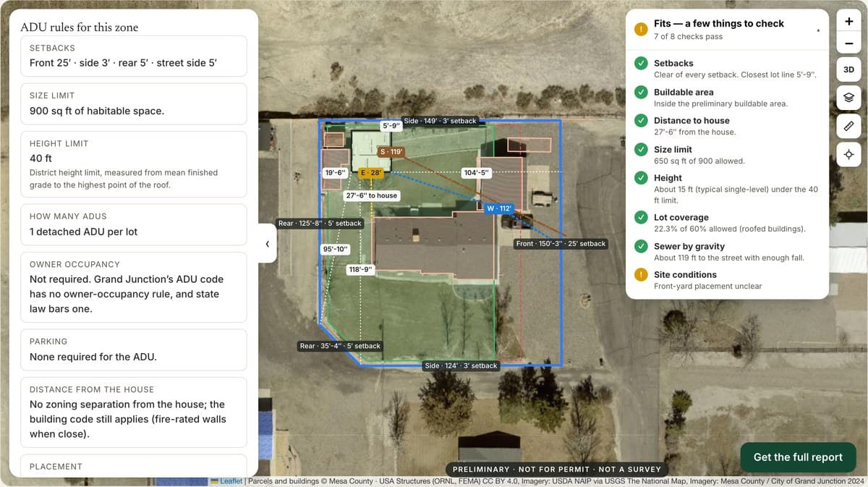Click Front · 150'-3" · 25' setback label

(561, 244)
